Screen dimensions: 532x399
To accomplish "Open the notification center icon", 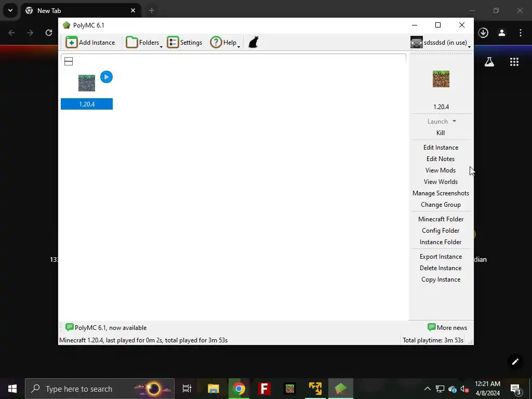I will (515, 389).
